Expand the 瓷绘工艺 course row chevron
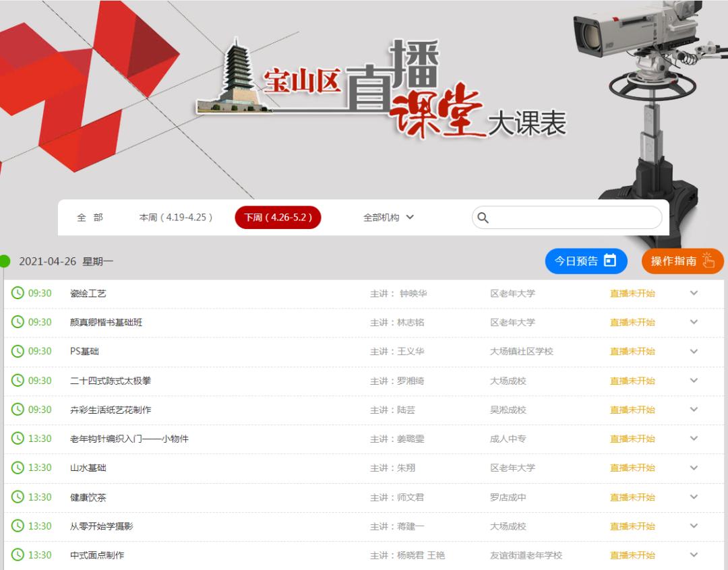The image size is (728, 570). 694,293
